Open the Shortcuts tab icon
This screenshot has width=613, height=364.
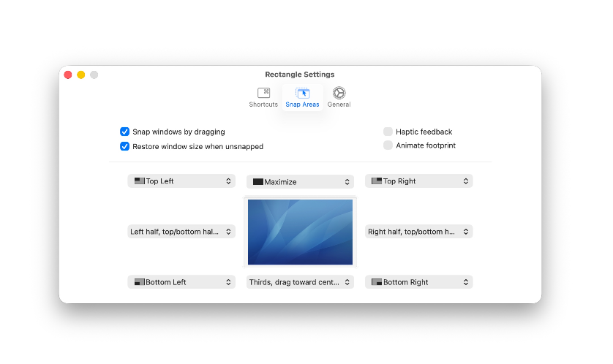[x=263, y=93]
